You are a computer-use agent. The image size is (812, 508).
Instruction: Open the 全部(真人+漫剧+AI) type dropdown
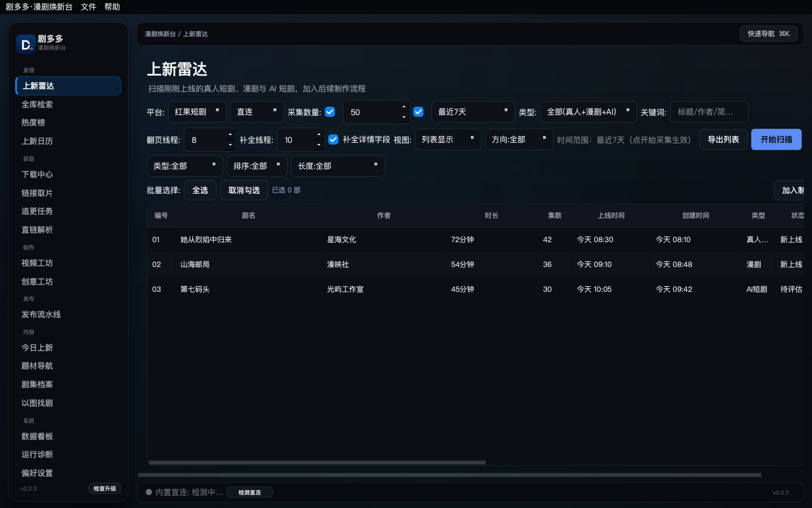(x=589, y=112)
